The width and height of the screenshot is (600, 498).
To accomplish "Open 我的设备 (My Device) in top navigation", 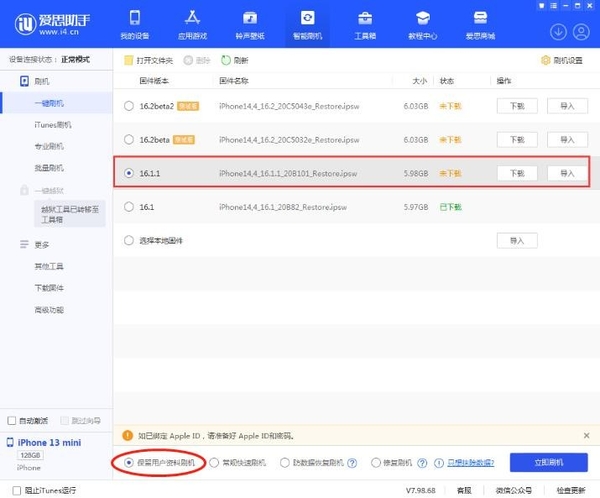I will 134,24.
